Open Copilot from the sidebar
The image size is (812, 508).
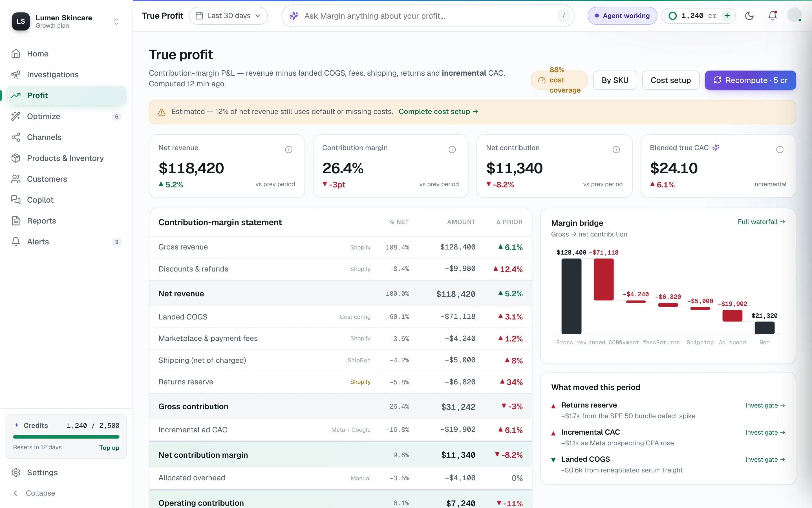[x=66, y=200]
